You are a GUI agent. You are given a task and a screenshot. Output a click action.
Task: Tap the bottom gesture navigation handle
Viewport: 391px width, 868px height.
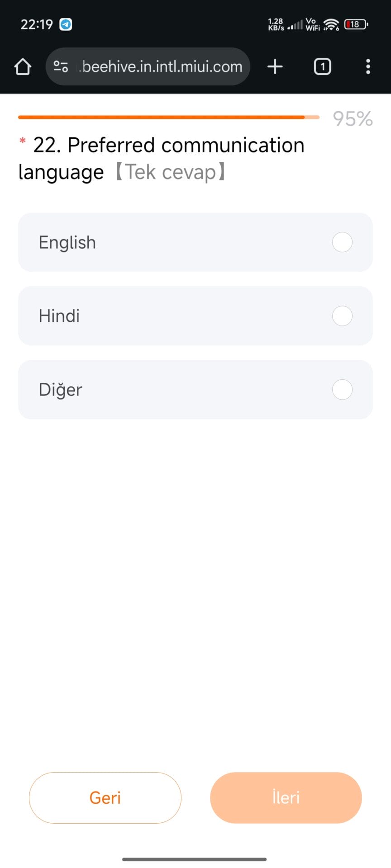(195, 859)
